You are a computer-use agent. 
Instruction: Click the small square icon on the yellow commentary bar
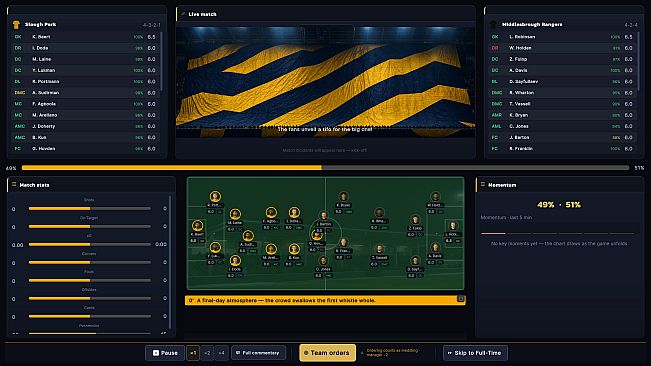(x=460, y=299)
